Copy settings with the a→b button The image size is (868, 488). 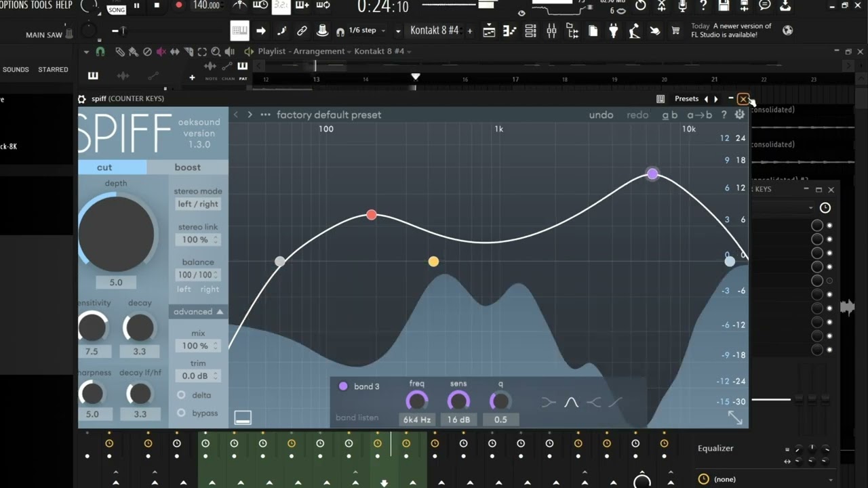coord(700,115)
